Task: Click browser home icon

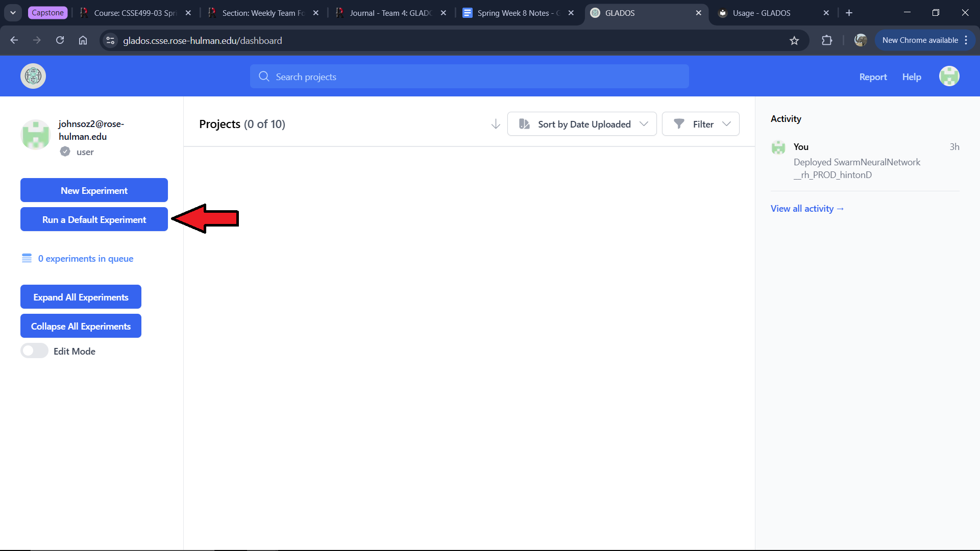Action: 83,40
